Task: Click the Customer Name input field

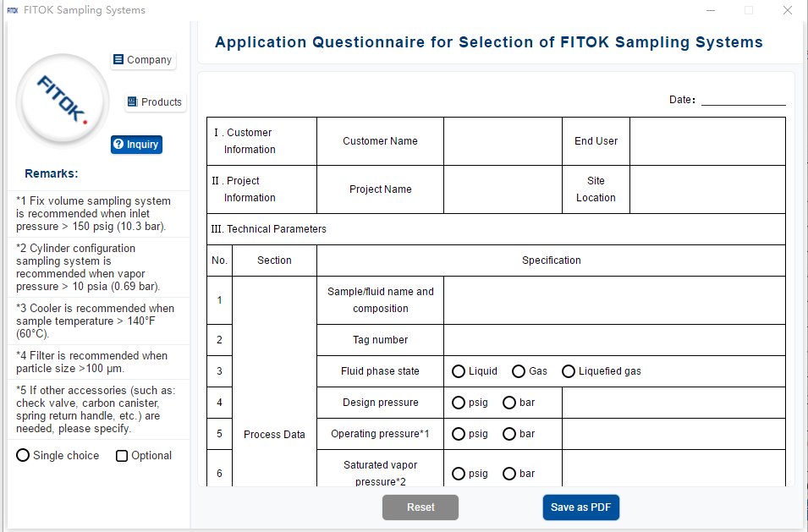Action: point(503,141)
